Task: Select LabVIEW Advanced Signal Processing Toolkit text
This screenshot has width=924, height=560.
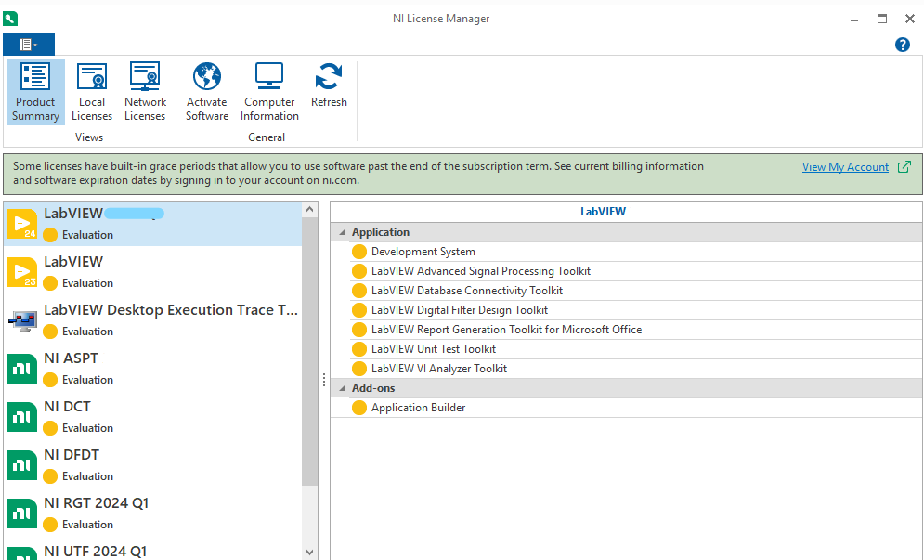Action: tap(481, 271)
